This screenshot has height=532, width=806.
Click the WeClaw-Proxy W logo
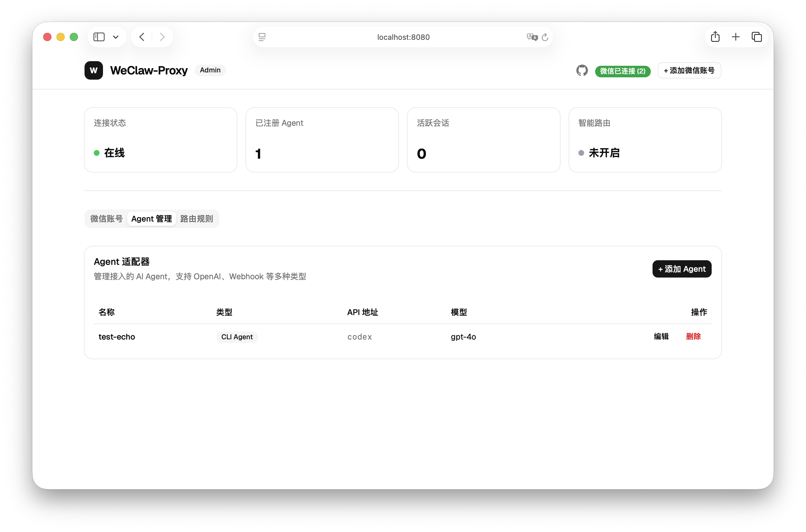[x=94, y=71]
